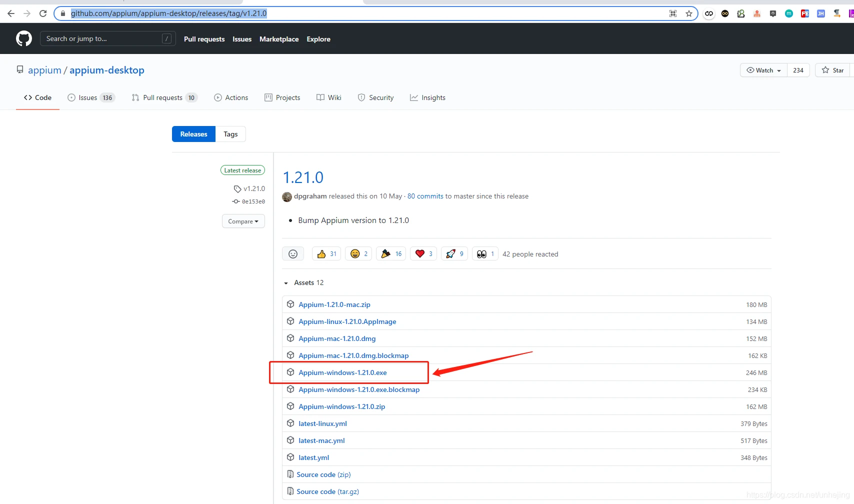854x504 pixels.
Task: Download latest-linux.yml file
Action: 322,423
